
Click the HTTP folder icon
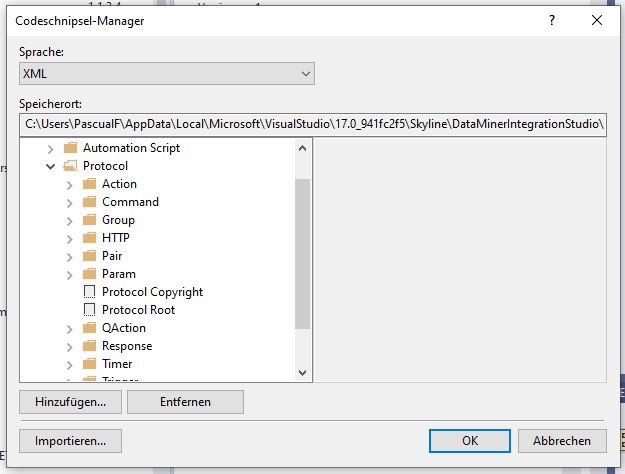tap(89, 238)
